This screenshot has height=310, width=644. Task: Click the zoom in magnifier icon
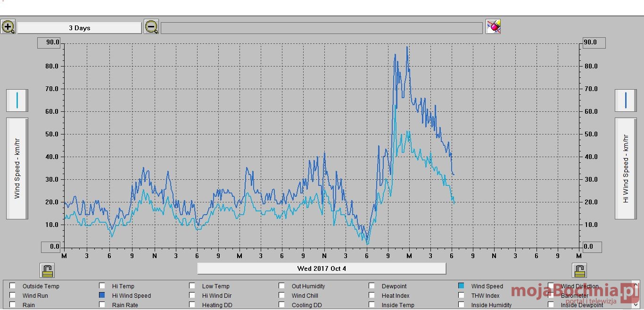tap(8, 27)
